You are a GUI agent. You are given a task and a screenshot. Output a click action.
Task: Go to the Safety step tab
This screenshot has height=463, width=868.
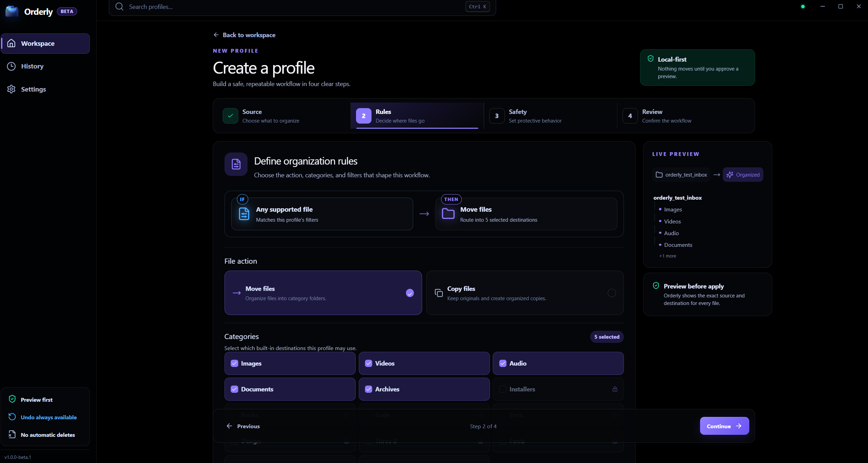click(551, 116)
